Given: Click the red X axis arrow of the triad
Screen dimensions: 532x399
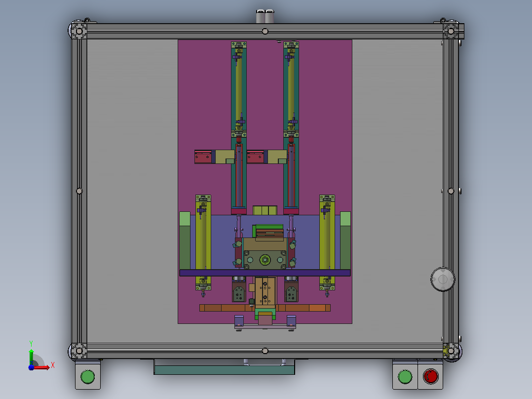Looking at the screenshot, I should coord(42,367).
